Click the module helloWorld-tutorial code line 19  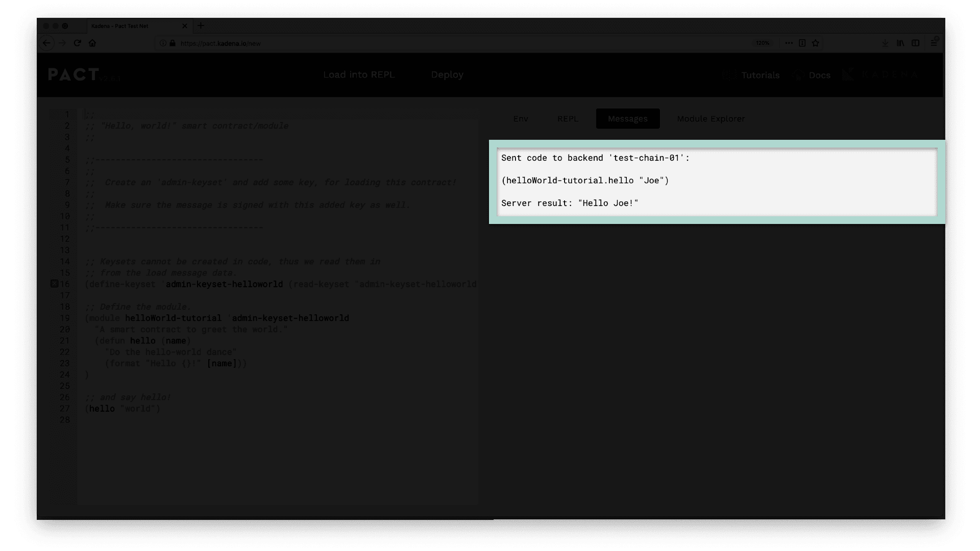point(217,318)
